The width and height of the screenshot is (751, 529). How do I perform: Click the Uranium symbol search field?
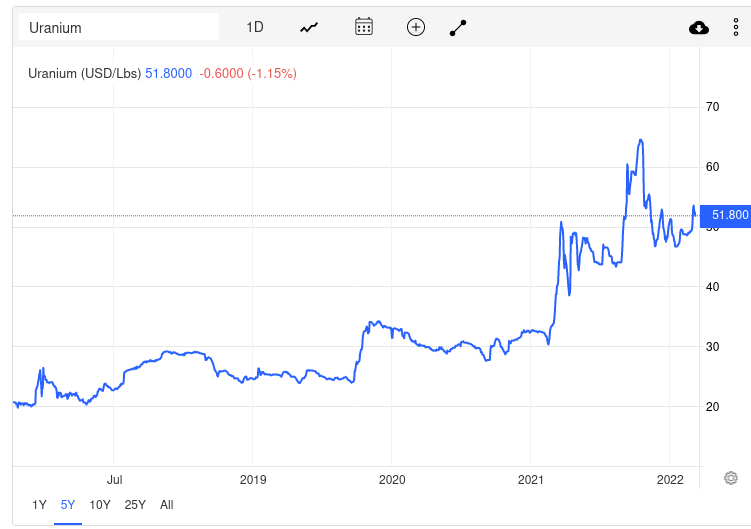click(x=118, y=27)
